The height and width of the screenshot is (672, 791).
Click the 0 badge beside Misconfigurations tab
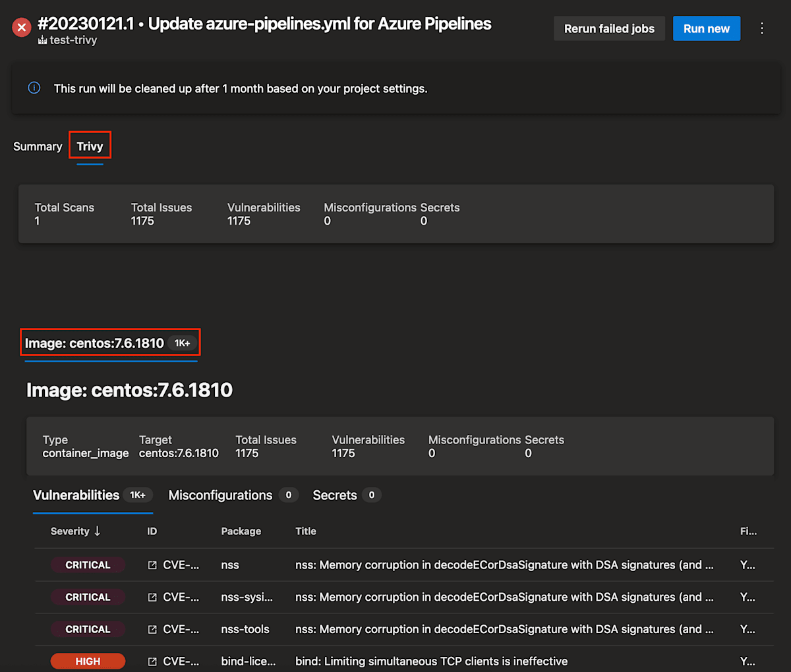(x=288, y=495)
